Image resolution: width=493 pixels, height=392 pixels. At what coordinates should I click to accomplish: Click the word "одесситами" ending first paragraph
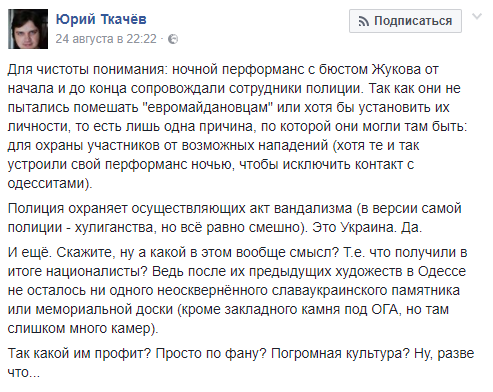coord(46,183)
